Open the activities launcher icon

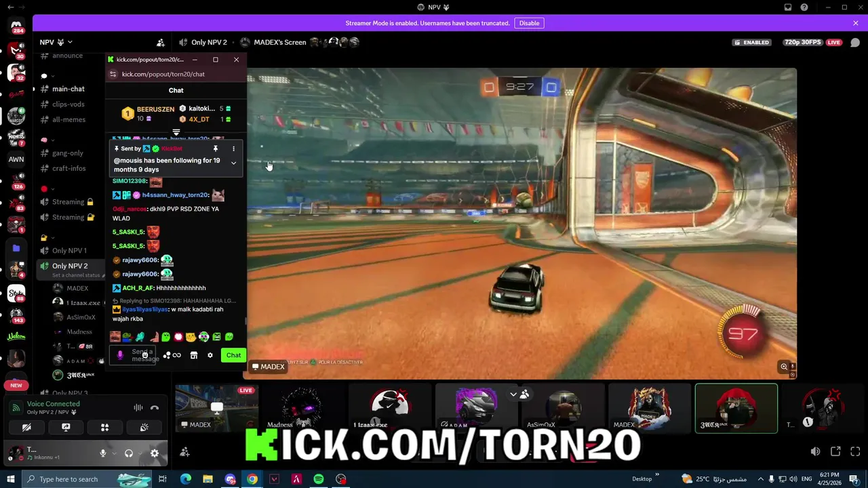(x=104, y=428)
